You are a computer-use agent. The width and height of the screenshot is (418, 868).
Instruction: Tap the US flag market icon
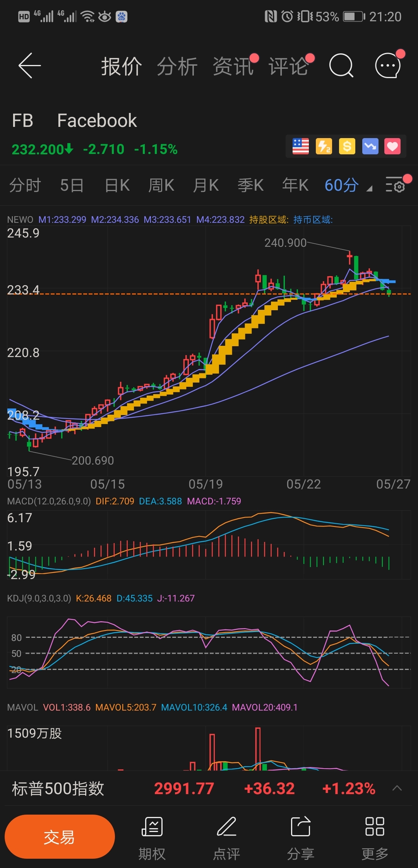[301, 146]
